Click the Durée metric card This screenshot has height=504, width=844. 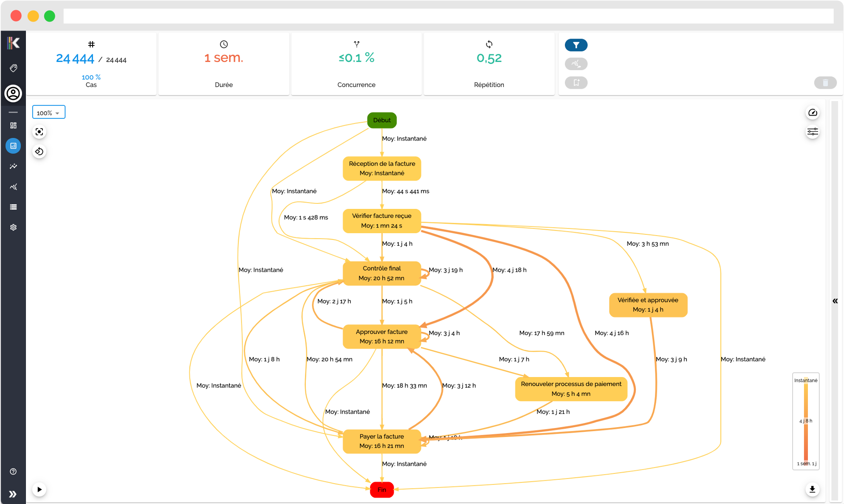coord(224,64)
